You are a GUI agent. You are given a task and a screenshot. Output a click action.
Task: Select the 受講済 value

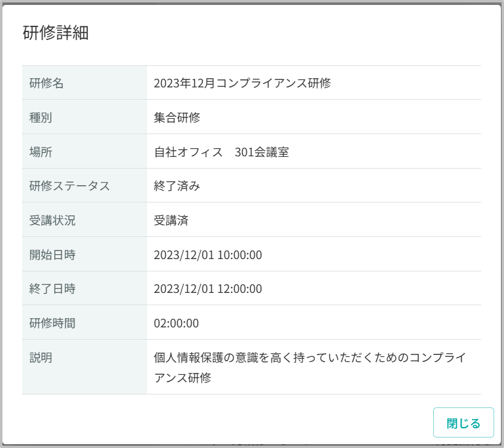171,220
